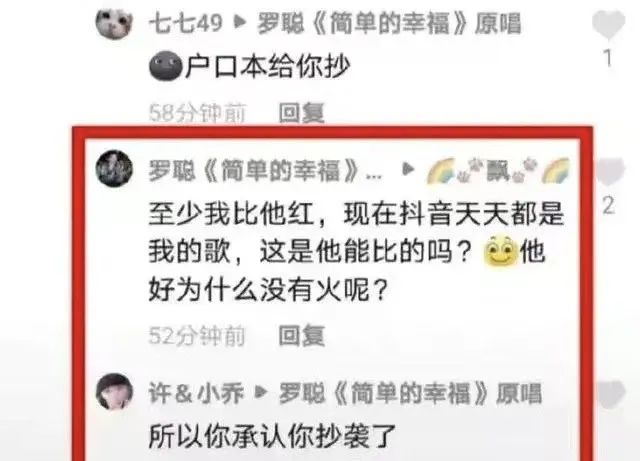Like the comment by 许&小乔
Viewport: 640px width, 461px height.
610,394
